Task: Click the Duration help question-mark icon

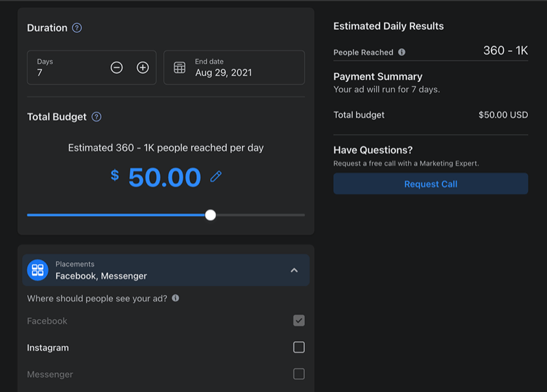Action: point(77,28)
